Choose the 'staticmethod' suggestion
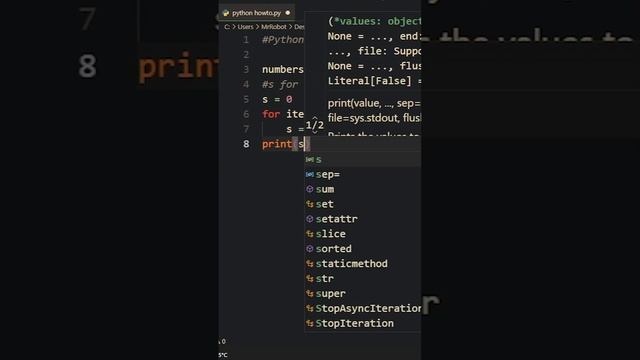 point(363,264)
